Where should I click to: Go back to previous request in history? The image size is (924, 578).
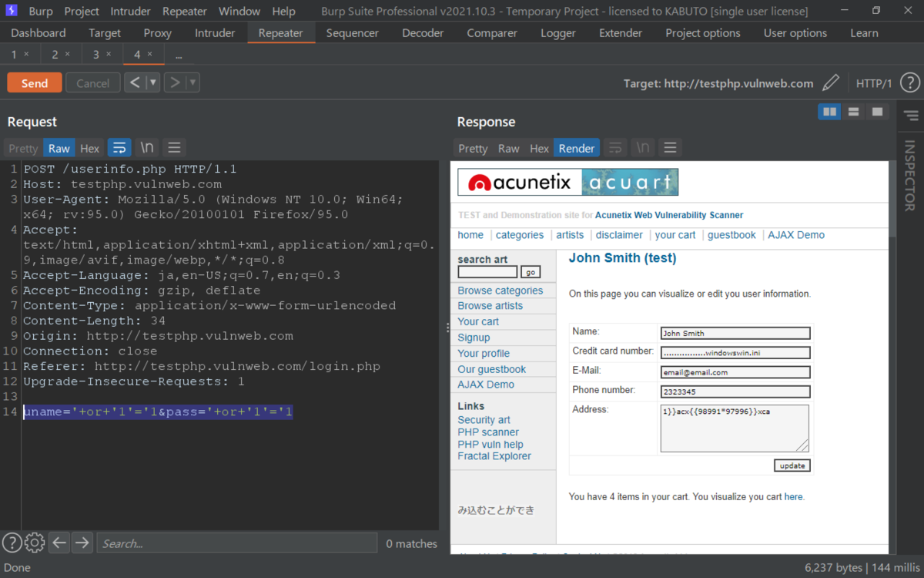coord(135,82)
